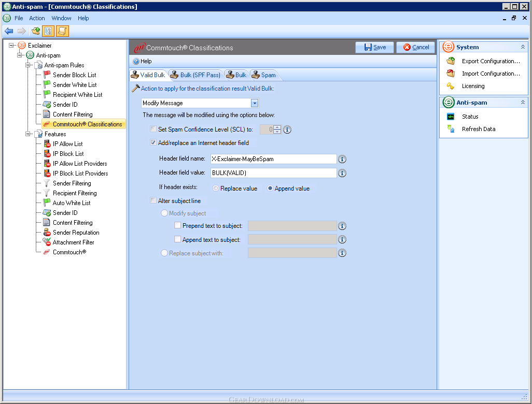
Task: Collapse the Anti-spam tree node
Action: tap(19, 55)
